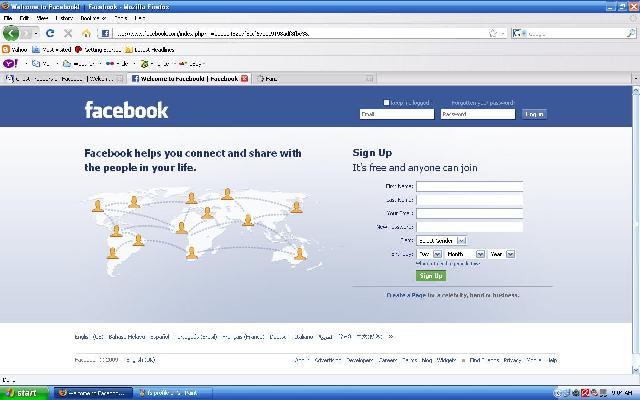Bookmark this page with the star icon

(493, 33)
